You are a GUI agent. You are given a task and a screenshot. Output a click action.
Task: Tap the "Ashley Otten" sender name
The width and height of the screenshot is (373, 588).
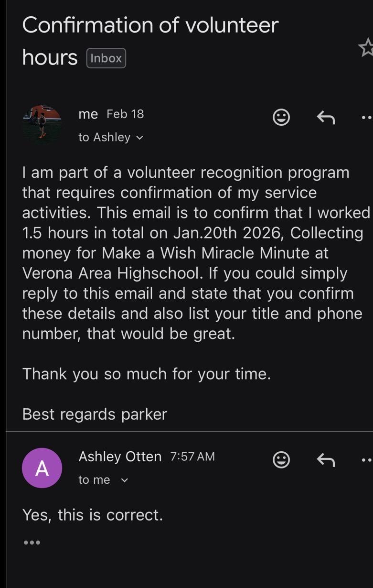[x=120, y=457]
